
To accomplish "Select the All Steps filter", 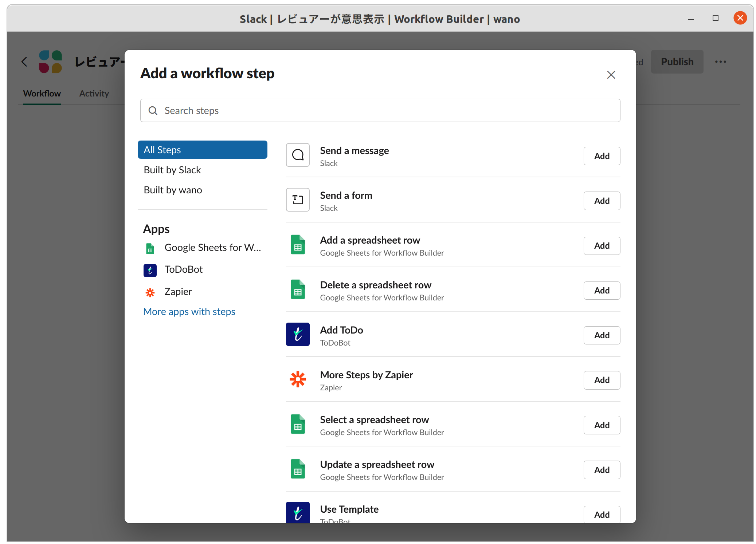I will pyautogui.click(x=202, y=150).
